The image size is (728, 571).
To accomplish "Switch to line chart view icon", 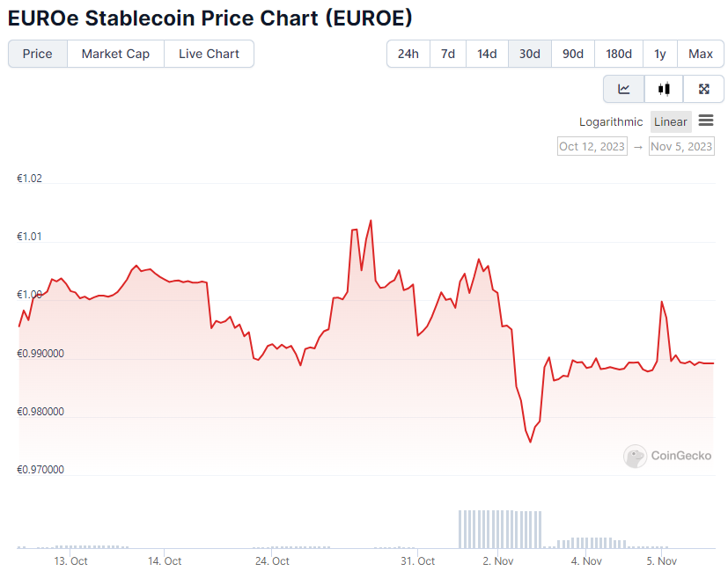I will (x=624, y=89).
